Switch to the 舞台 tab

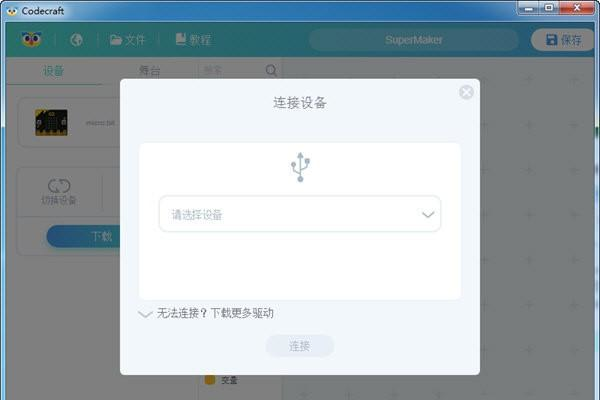[150, 71]
